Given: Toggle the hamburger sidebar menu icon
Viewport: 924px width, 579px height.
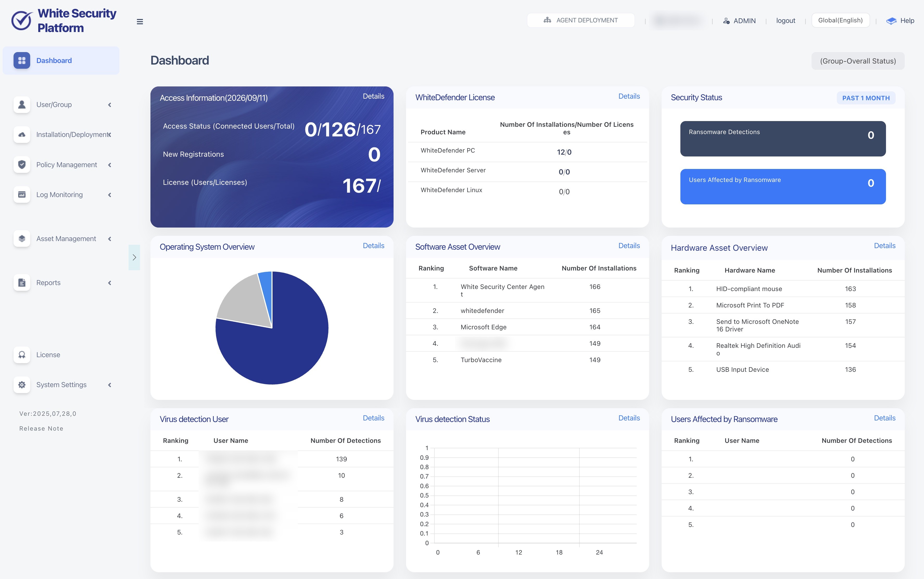Looking at the screenshot, I should (x=140, y=21).
